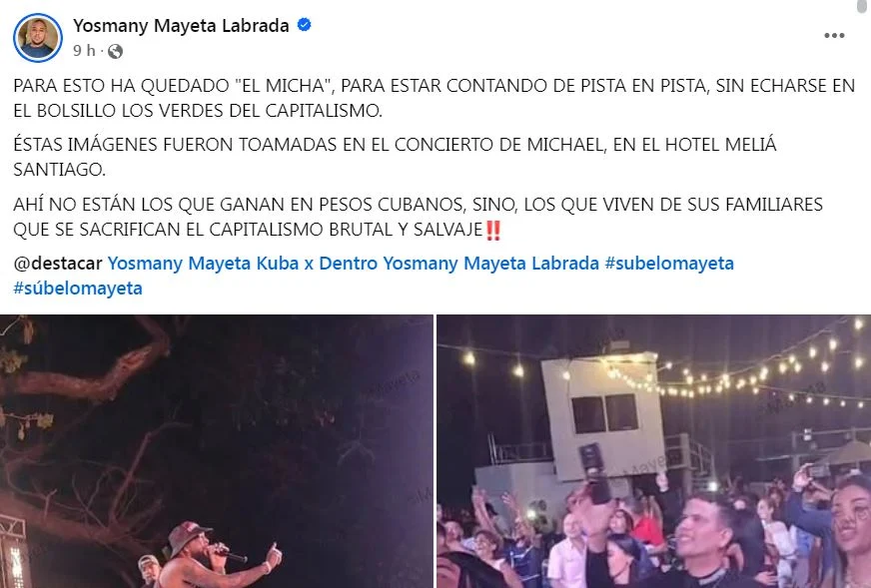Open tagged Yosmany Mayeta Labrada link in text
The width and height of the screenshot is (871, 588).
point(491,264)
